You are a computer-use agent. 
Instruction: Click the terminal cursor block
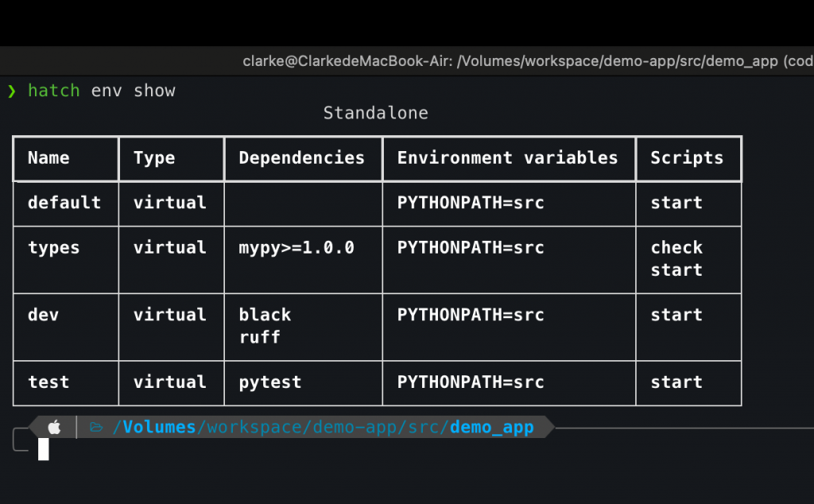click(44, 449)
